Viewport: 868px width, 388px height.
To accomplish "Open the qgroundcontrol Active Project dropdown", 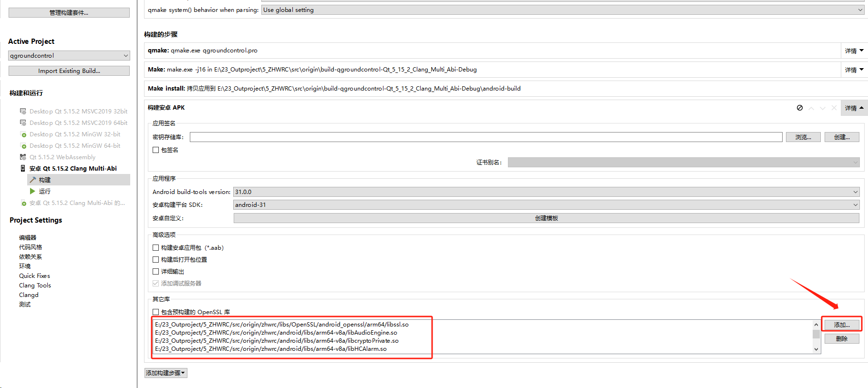I will [69, 55].
